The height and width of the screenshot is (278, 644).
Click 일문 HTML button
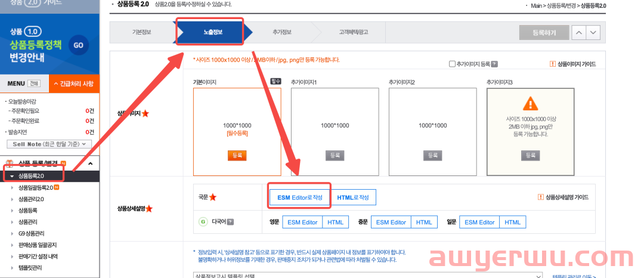(x=513, y=222)
